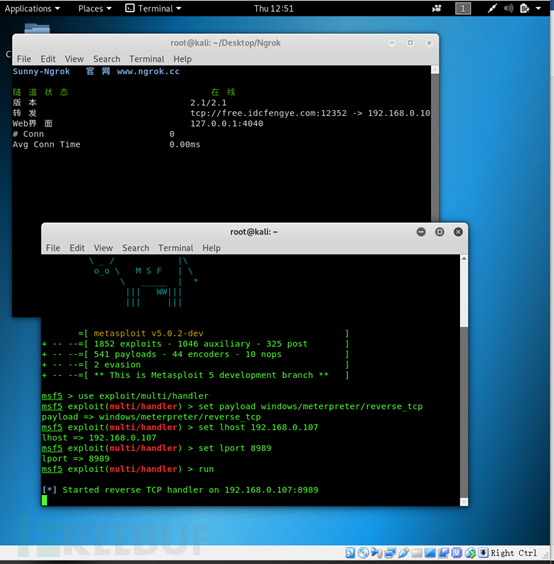554x564 pixels.
Task: Open Terminal menu in root@kali: ~ window
Action: click(x=176, y=248)
